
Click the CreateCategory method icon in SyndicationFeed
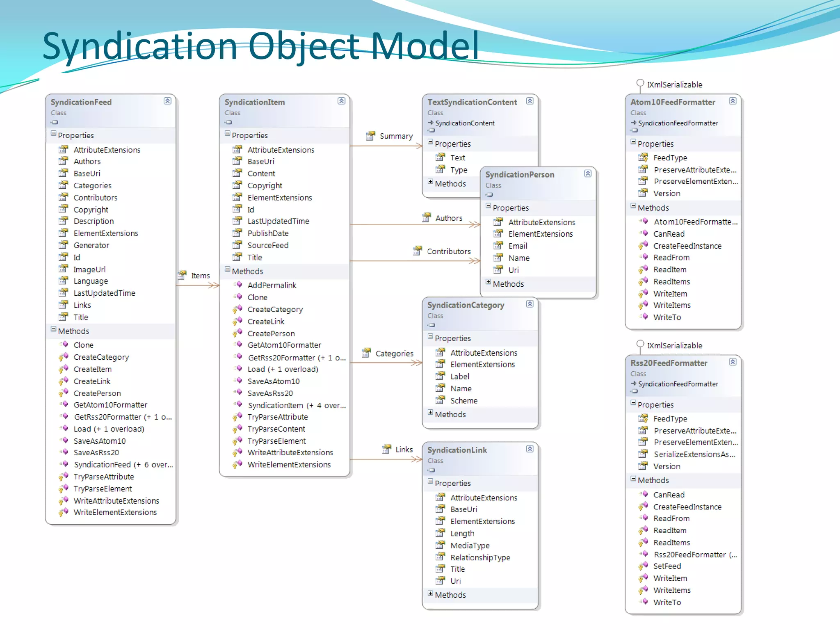(64, 357)
